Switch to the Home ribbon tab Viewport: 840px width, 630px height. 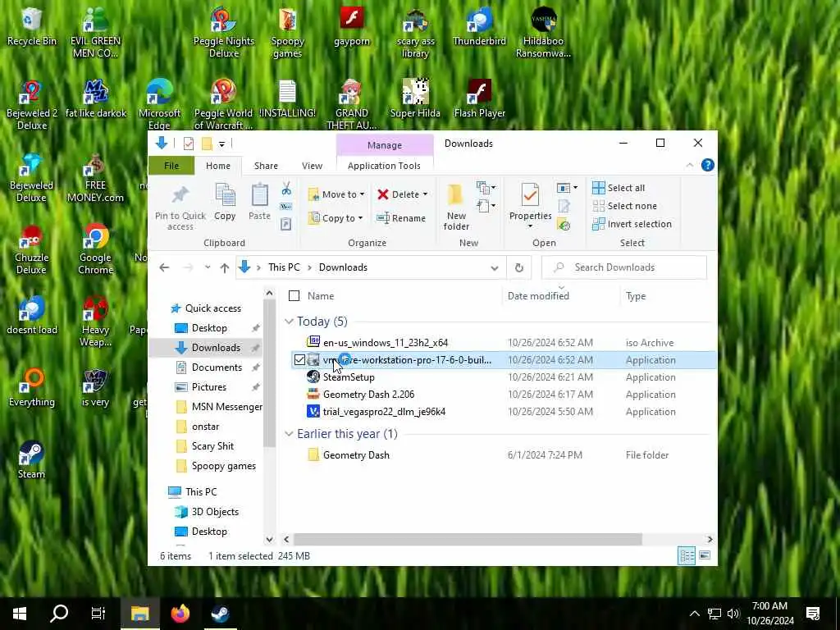coord(218,166)
